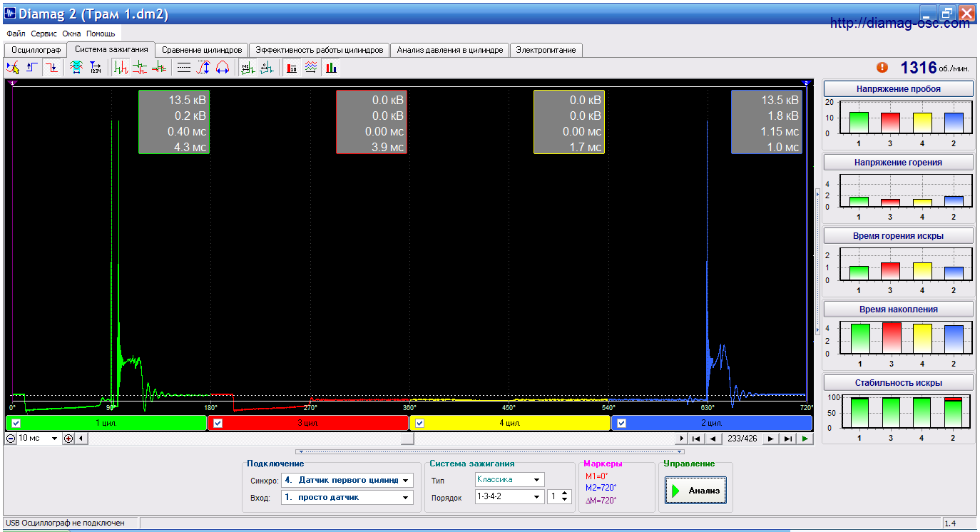Open the Окна menu
980x532 pixels.
tap(71, 34)
